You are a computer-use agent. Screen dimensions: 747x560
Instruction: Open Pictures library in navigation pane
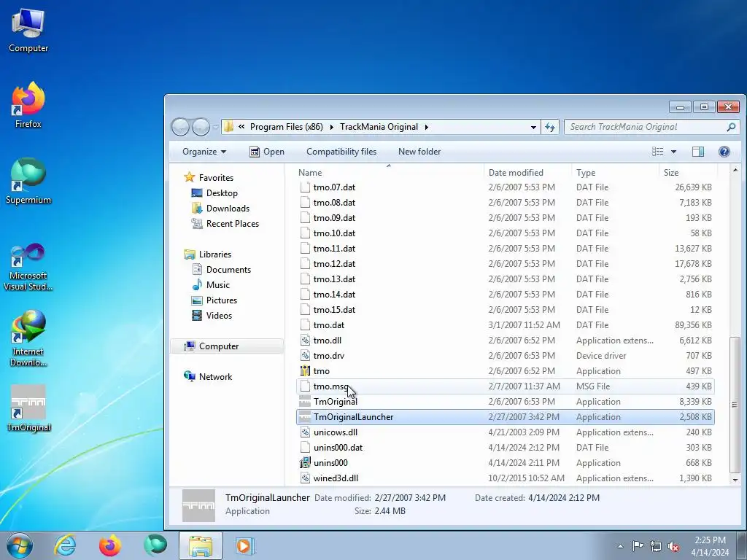[222, 300]
